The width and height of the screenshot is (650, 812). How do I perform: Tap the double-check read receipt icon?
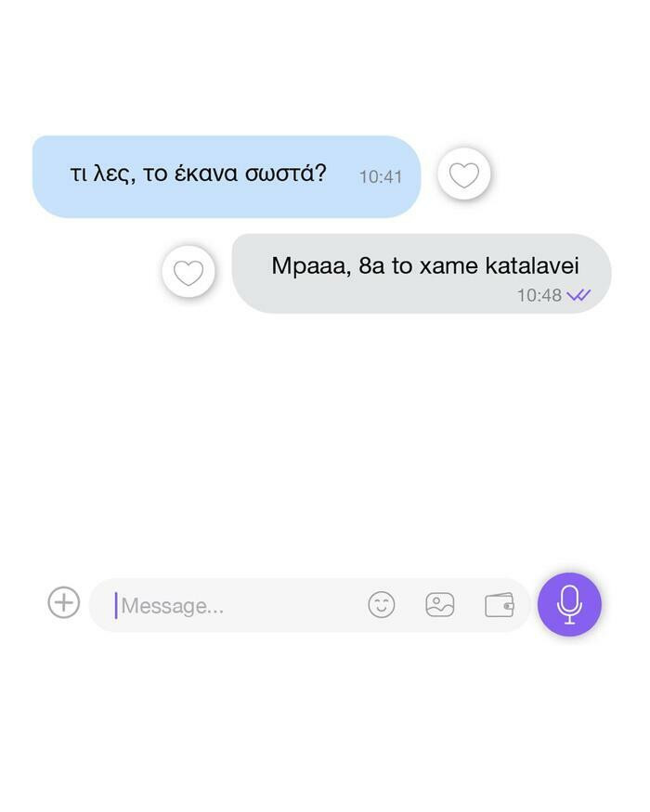tap(578, 295)
